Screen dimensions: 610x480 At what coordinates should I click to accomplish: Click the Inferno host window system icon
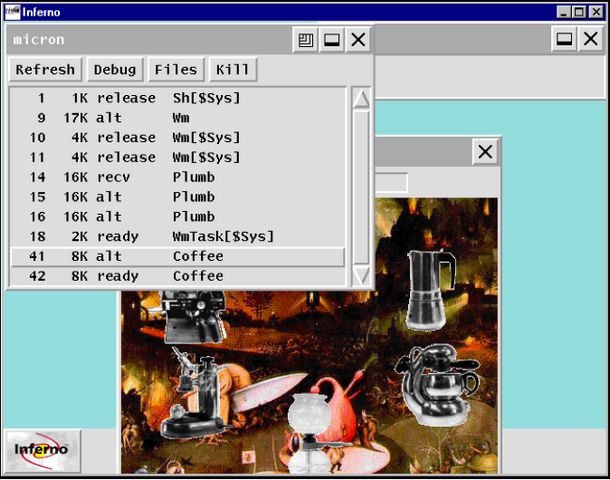click(x=12, y=12)
